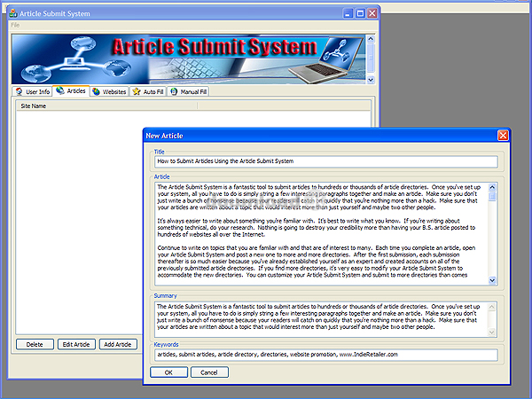Viewport: 532px width, 399px height.
Task: Cancel the New Article dialog
Action: point(209,372)
